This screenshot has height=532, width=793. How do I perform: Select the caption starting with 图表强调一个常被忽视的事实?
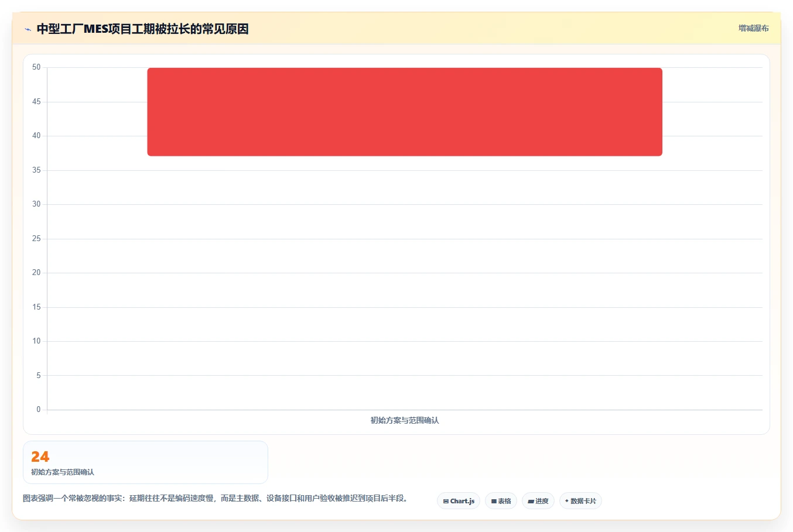coord(216,498)
